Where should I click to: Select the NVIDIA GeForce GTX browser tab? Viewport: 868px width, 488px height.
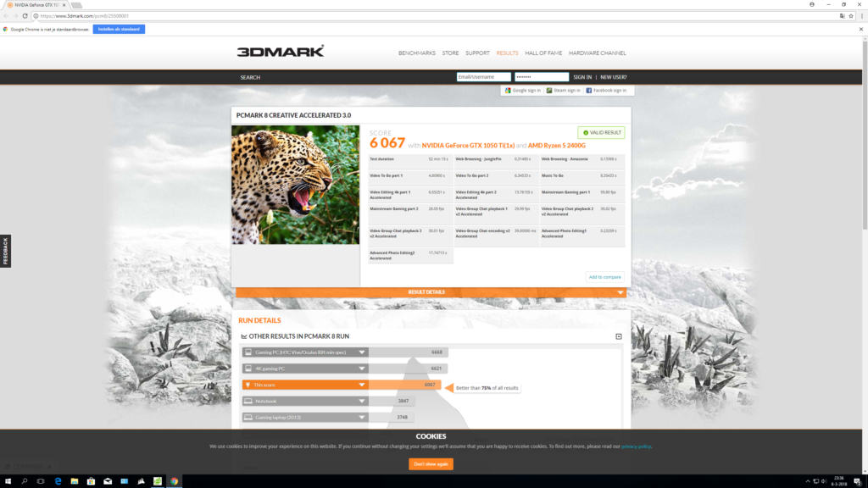[x=36, y=5]
